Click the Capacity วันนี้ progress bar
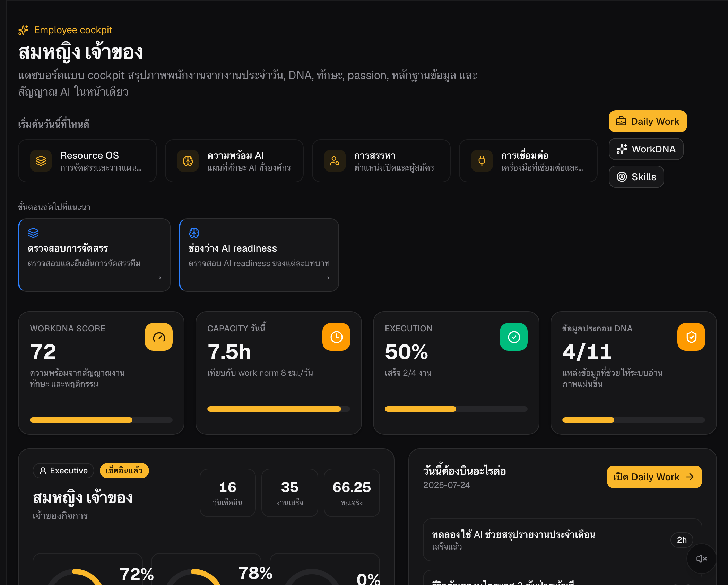728x585 pixels. coord(279,409)
